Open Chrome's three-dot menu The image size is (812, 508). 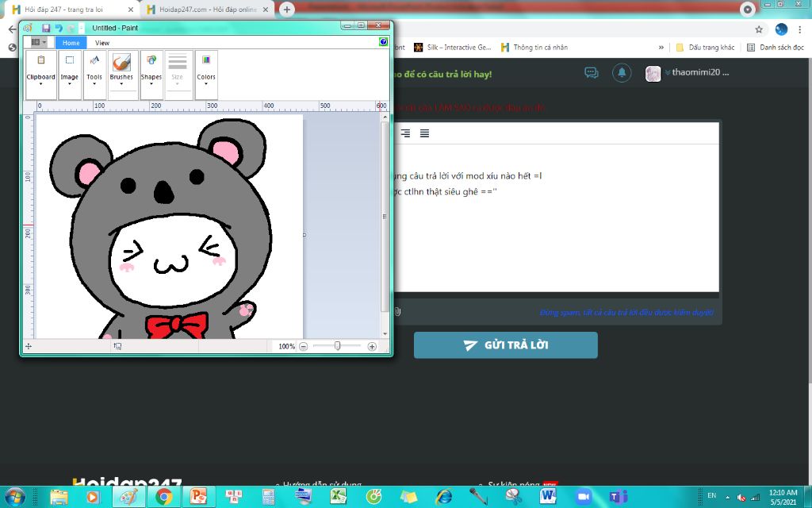(x=800, y=29)
